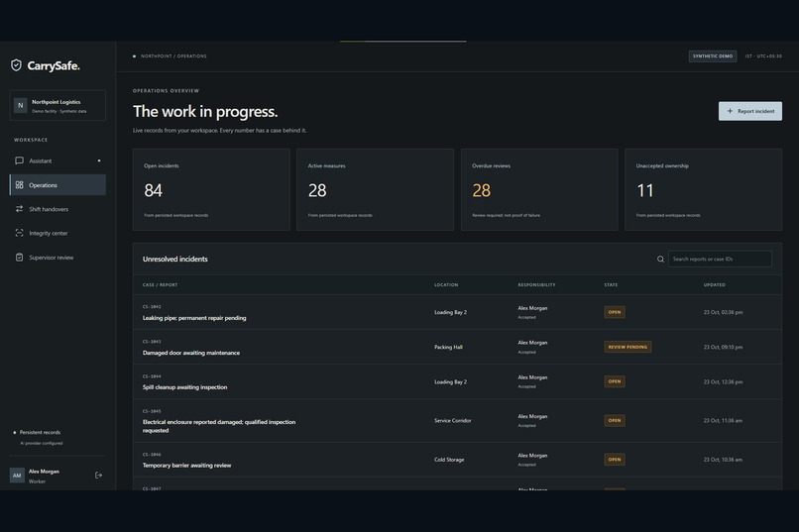Viewport: 799px width, 532px height.
Task: Open case Electrical enclosure reported damaged
Action: coord(219,426)
